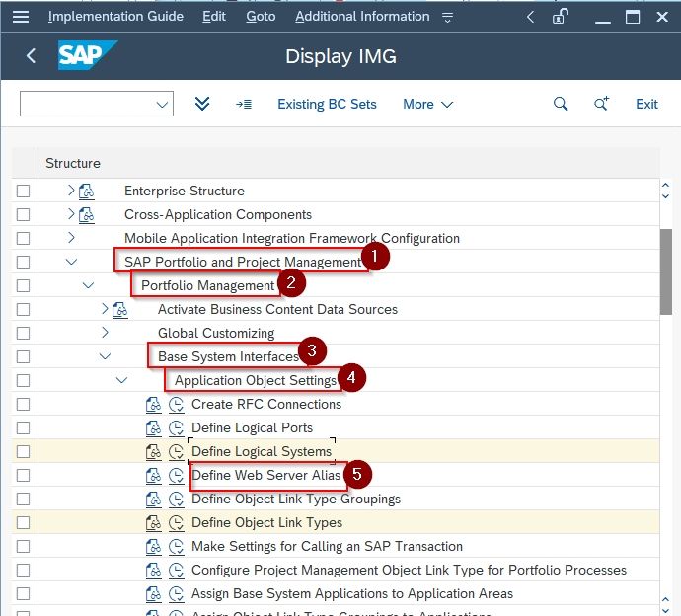Open the hamburger main menu
This screenshot has width=681, height=616.
point(21,17)
